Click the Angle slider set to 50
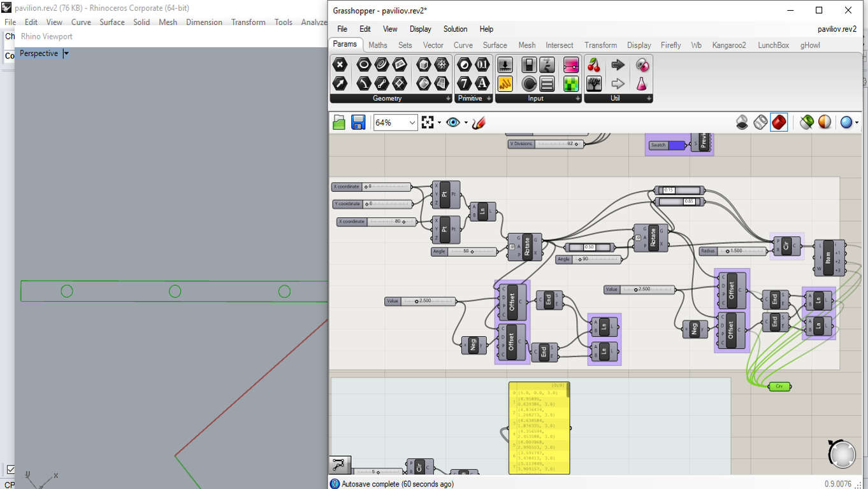 coord(465,252)
